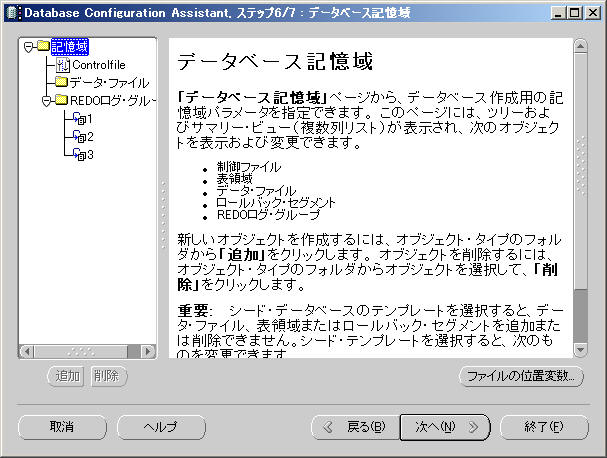Select the redo log group 3 icon

coord(79,154)
